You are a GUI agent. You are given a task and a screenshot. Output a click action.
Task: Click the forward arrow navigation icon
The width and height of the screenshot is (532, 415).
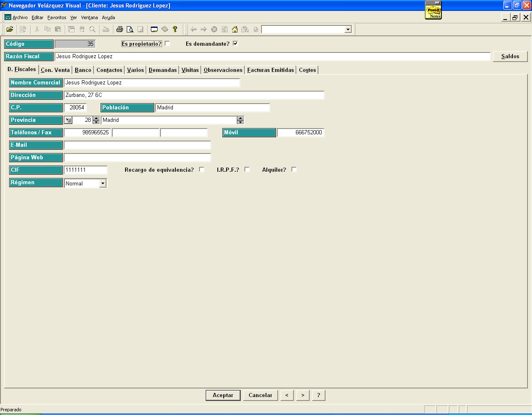[204, 29]
